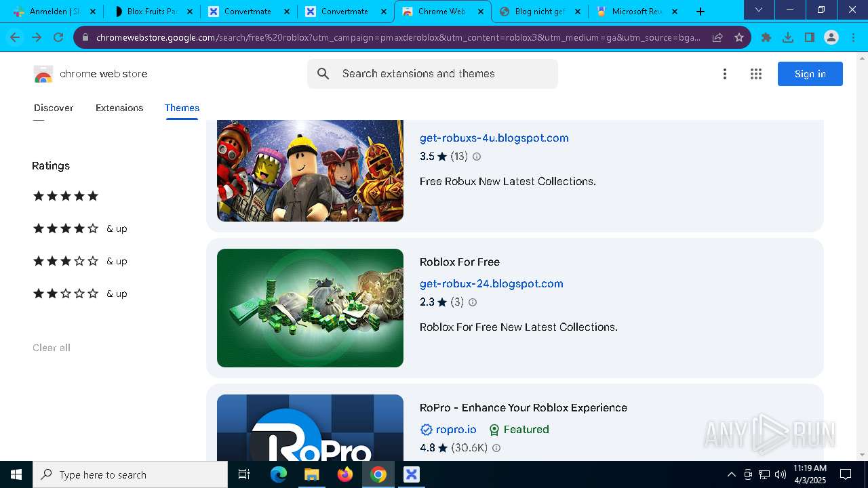Go back to the previous page
Screen dimensions: 868x488
(x=15, y=38)
